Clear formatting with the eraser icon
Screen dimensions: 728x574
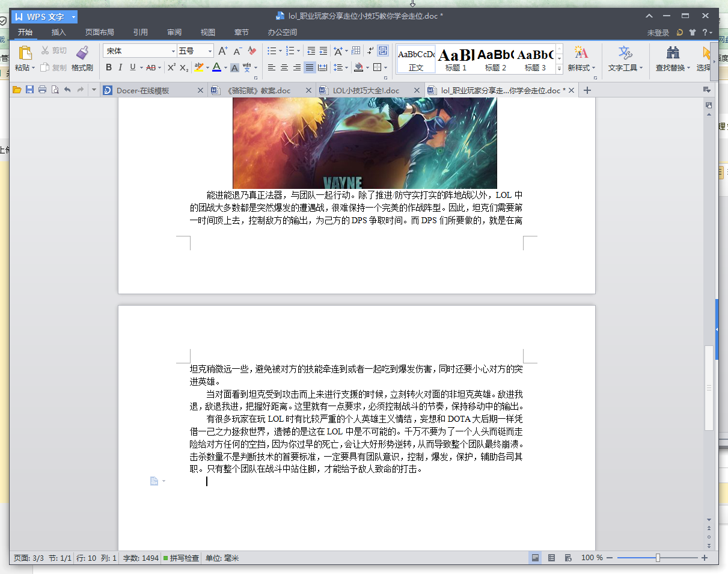click(252, 51)
